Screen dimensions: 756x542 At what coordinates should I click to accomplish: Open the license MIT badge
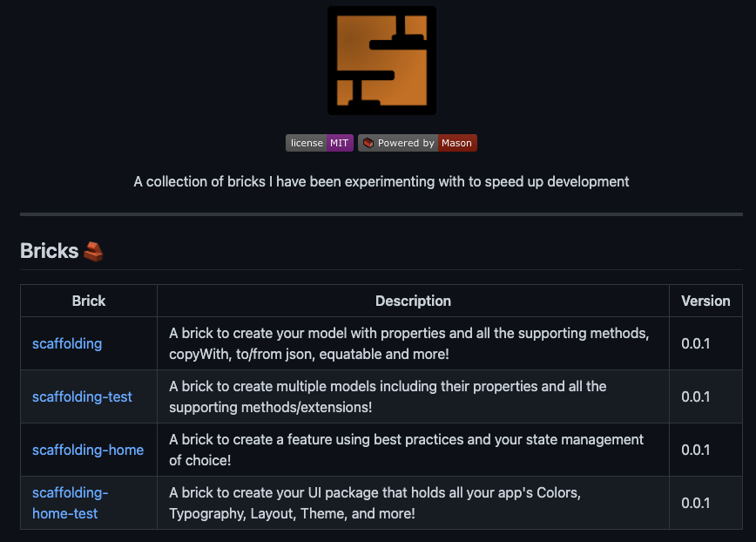coord(319,143)
